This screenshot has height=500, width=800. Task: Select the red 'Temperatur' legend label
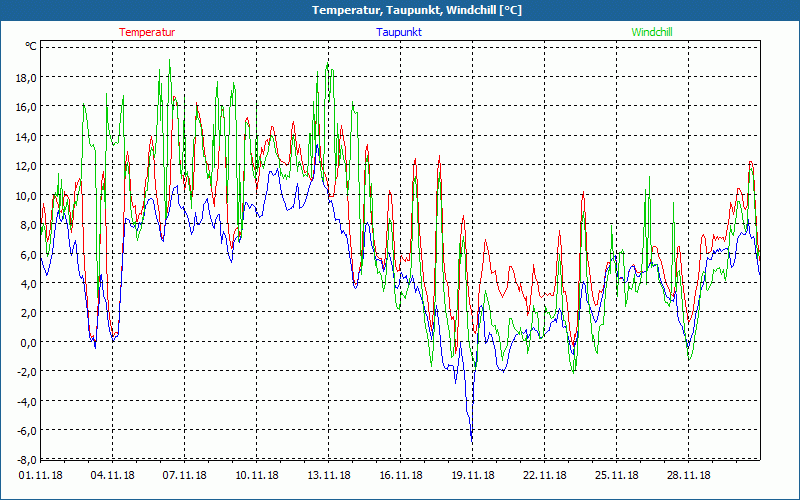pos(147,32)
